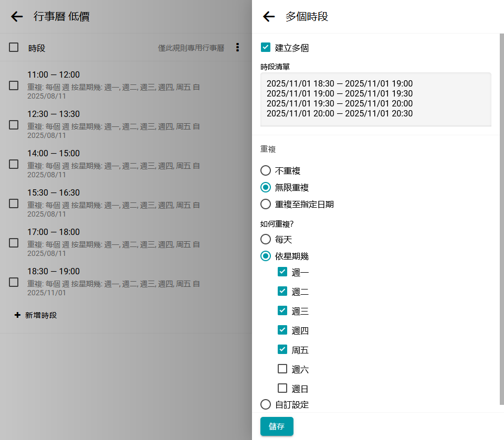Viewport: 504px width, 440px height.
Task: Click inside the 時段清單 text area
Action: pos(375,100)
